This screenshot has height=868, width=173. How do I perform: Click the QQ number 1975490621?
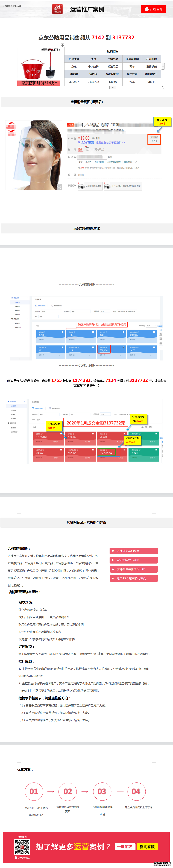click(x=24, y=858)
